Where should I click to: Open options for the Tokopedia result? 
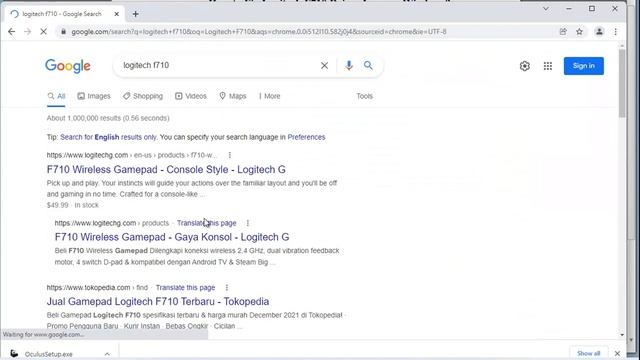227,288
